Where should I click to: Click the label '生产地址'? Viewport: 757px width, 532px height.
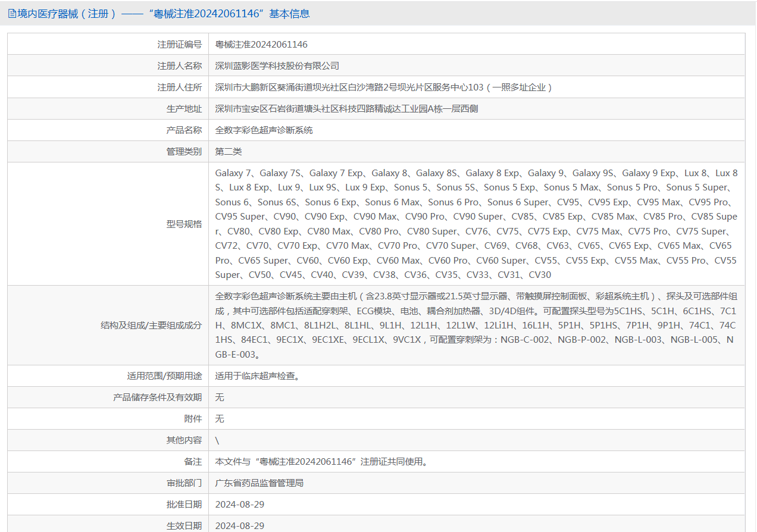tap(184, 108)
